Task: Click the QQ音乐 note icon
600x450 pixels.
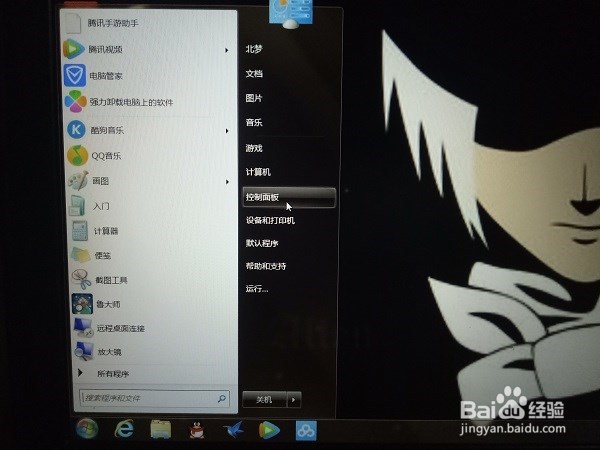Action: click(x=78, y=155)
